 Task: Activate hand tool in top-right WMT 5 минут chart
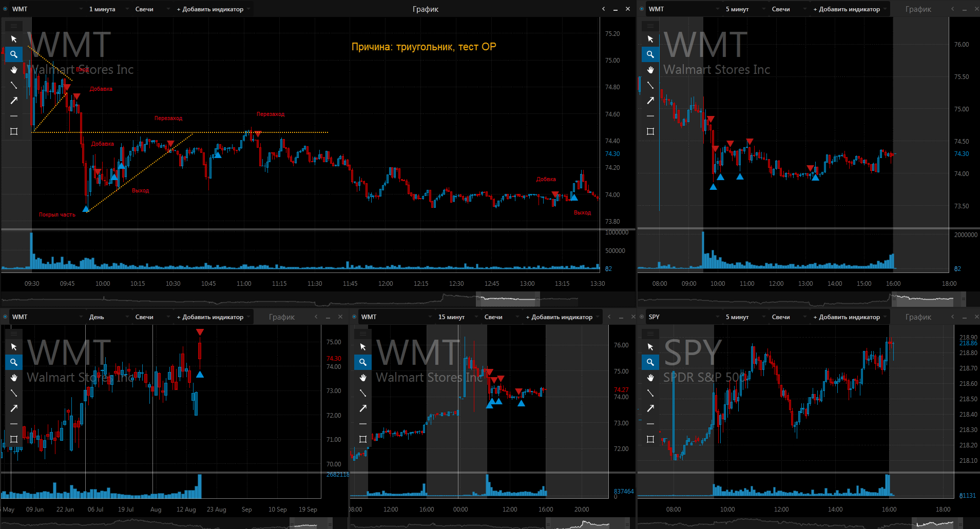650,70
